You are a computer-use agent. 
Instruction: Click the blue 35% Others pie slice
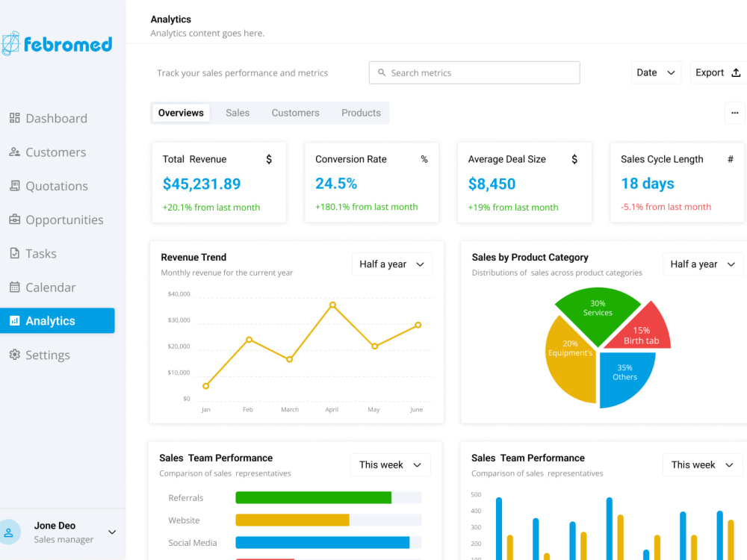tap(624, 376)
